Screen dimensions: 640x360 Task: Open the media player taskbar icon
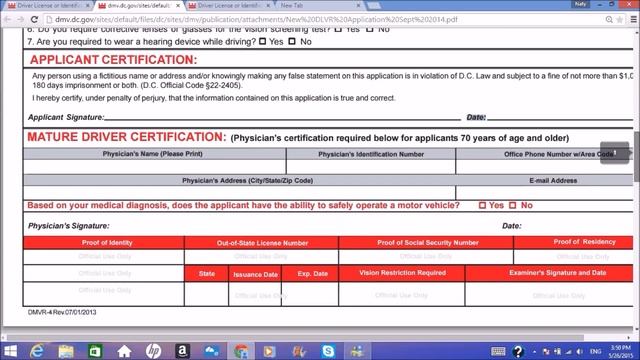pyautogui.click(x=269, y=351)
